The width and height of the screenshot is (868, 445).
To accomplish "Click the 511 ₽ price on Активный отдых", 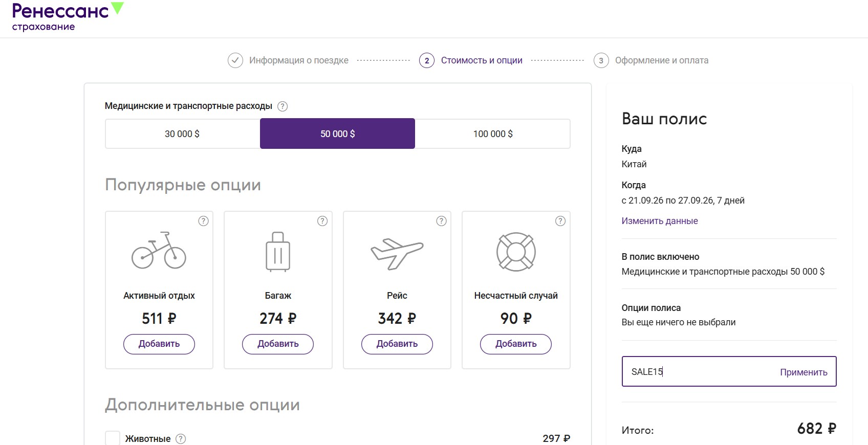I will click(x=159, y=319).
